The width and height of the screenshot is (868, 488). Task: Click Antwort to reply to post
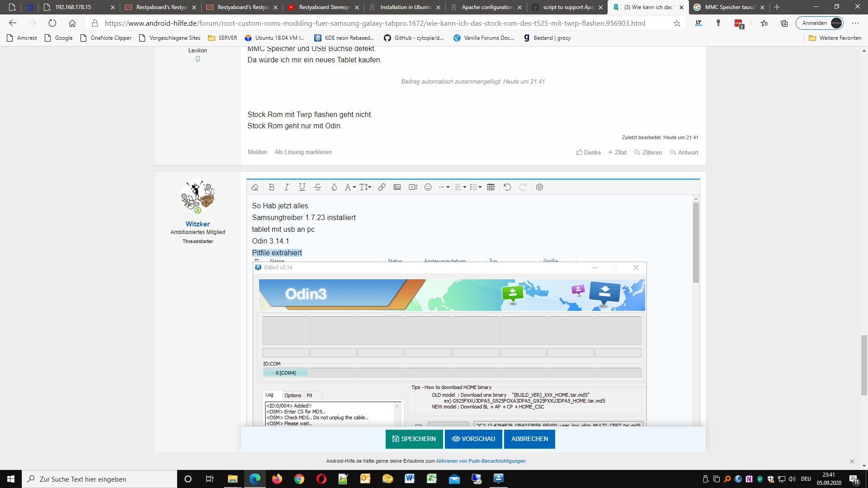pyautogui.click(x=684, y=152)
